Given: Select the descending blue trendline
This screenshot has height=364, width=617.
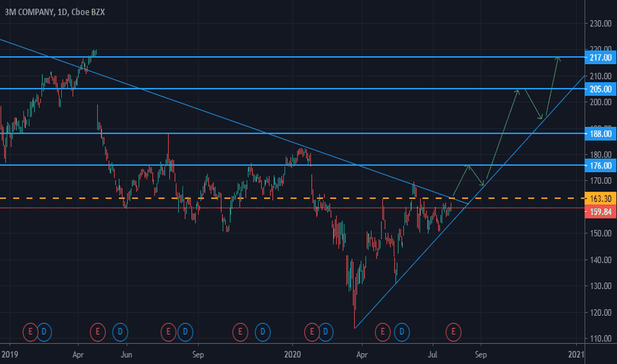Looking at the screenshot, I should coord(234,122).
